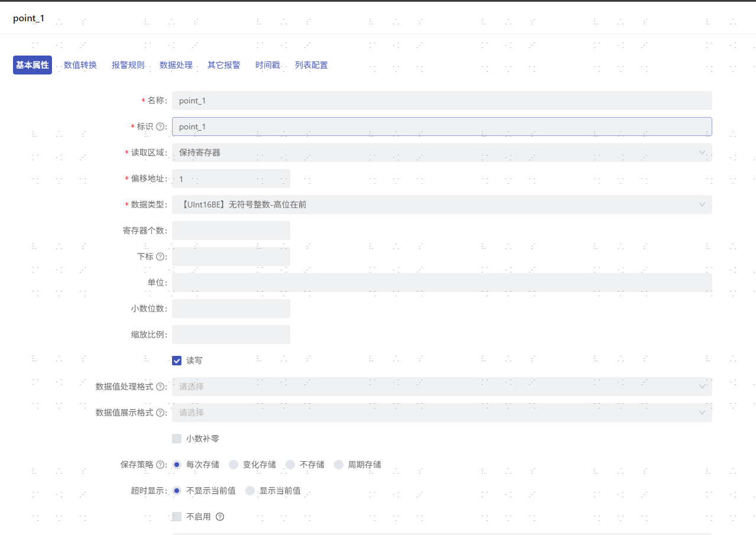Open the 时间戳 tab
The height and width of the screenshot is (535, 756).
click(x=268, y=65)
